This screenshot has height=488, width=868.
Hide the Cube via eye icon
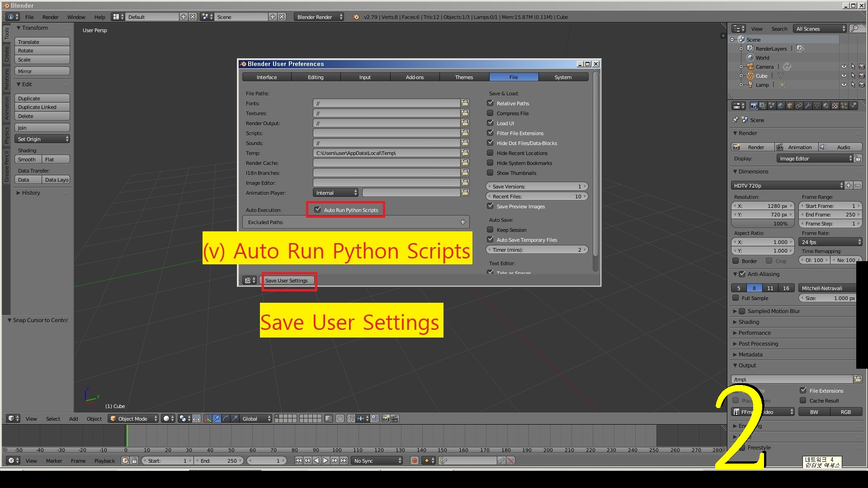[x=844, y=75]
